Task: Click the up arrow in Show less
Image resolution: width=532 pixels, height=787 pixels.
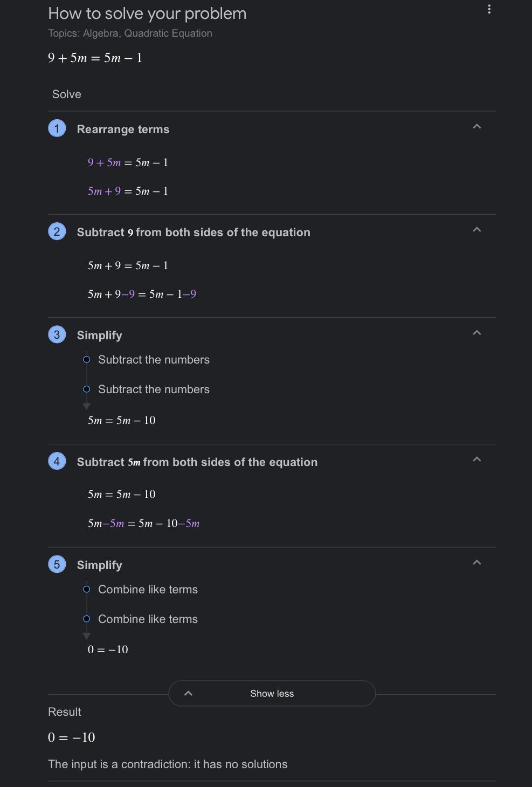Action: (x=188, y=694)
